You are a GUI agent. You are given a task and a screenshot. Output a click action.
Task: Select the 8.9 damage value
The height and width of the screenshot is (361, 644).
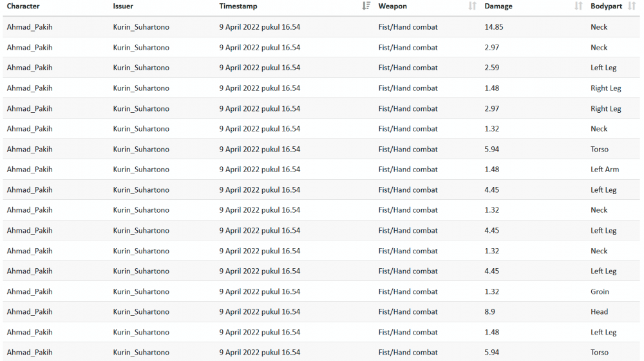click(489, 311)
